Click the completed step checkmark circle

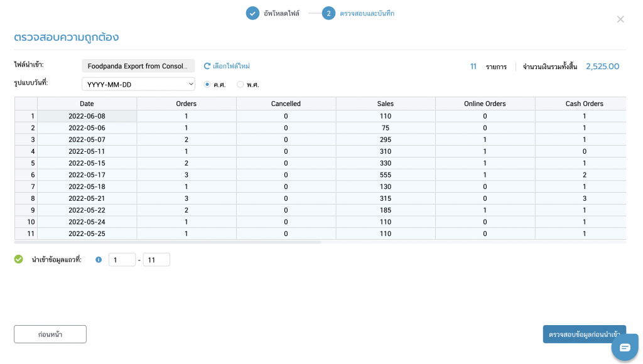click(x=252, y=13)
